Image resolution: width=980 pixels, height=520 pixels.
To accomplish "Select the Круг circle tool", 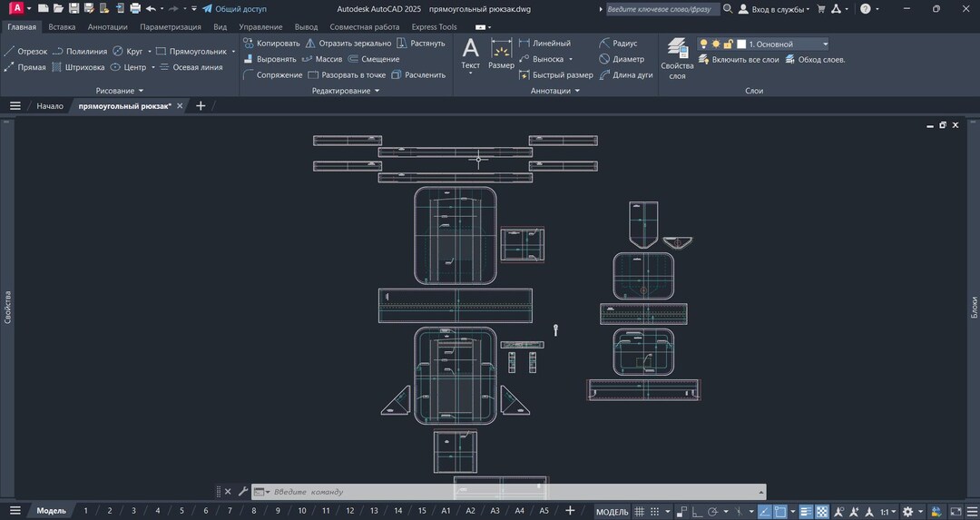I will [128, 51].
